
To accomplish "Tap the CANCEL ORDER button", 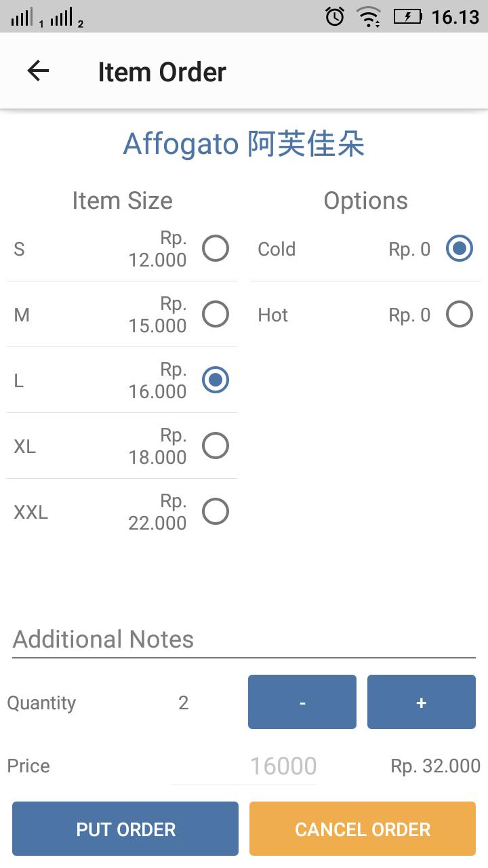I will coord(363,829).
